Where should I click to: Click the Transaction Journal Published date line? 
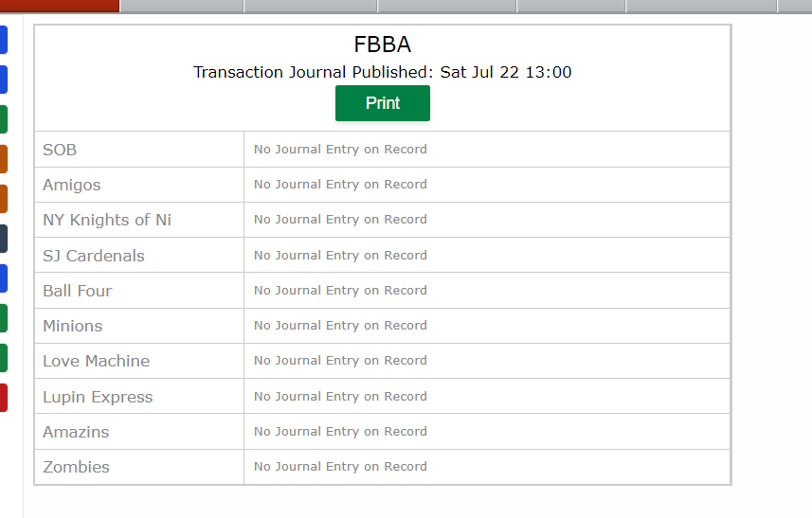(382, 72)
